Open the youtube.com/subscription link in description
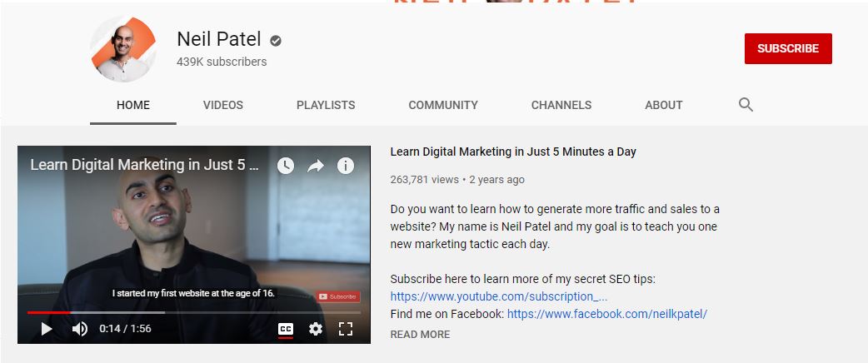 point(499,296)
